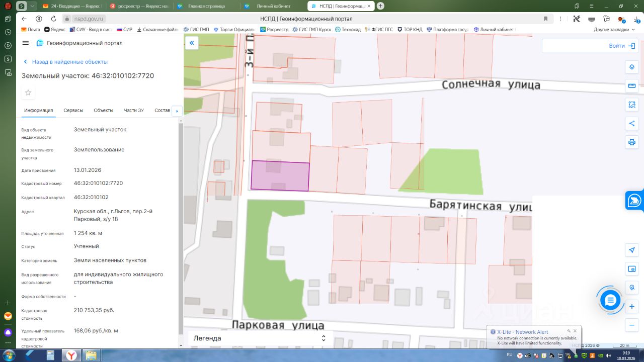Image resolution: width=644 pixels, height=362 pixels.
Task: Collapse the side panel with double chevron
Action: 192,43
